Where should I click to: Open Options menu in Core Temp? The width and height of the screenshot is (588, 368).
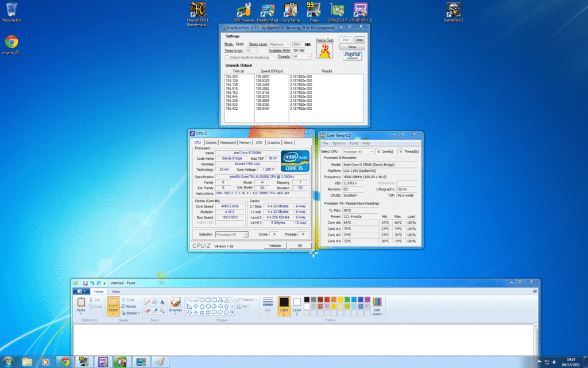click(339, 143)
